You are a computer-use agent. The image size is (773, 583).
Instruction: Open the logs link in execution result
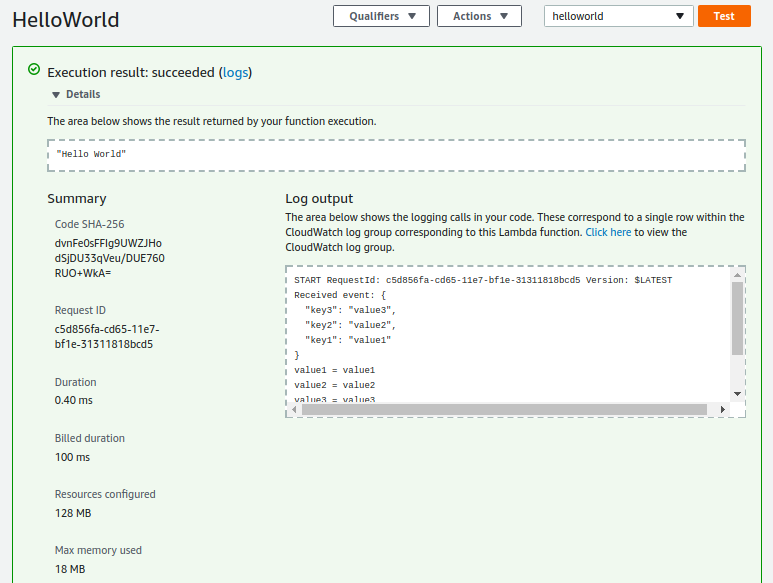click(x=235, y=72)
